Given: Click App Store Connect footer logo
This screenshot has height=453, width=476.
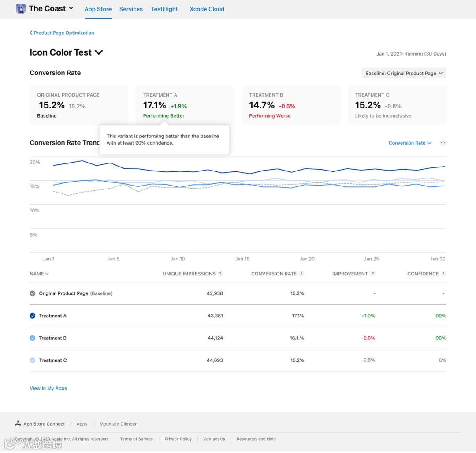Looking at the screenshot, I should pyautogui.click(x=18, y=423).
